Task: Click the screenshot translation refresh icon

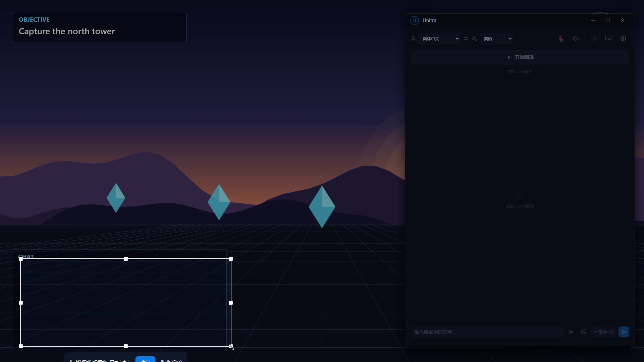Action: (593, 39)
